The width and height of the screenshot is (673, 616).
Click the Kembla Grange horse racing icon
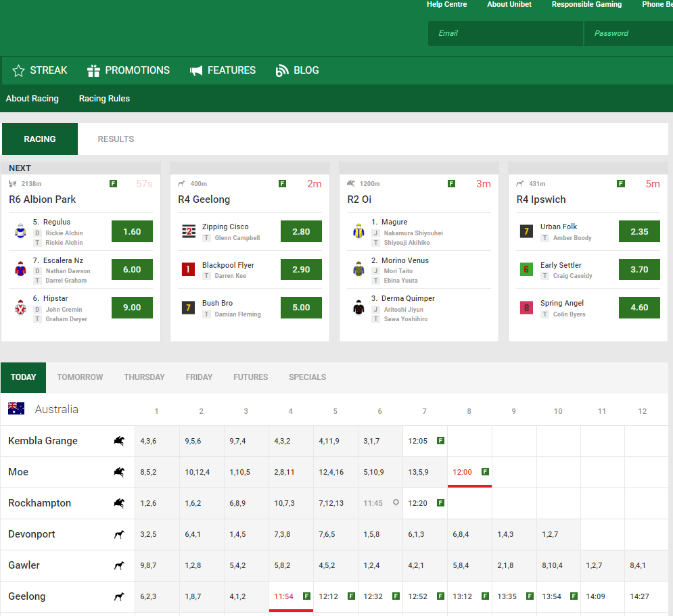pyautogui.click(x=119, y=441)
